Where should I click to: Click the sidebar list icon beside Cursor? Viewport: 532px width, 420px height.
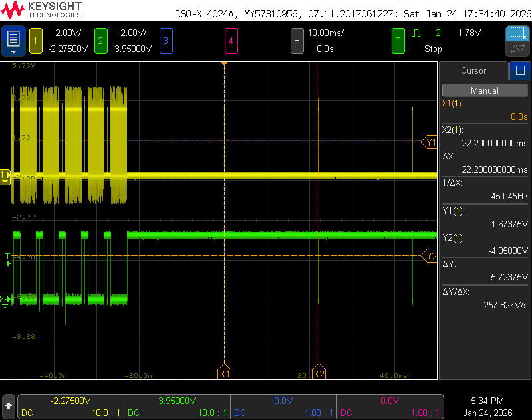coord(520,70)
